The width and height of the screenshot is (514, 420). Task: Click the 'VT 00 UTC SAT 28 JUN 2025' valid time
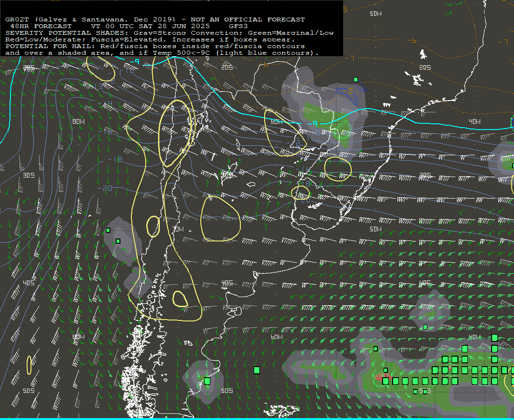pos(150,26)
